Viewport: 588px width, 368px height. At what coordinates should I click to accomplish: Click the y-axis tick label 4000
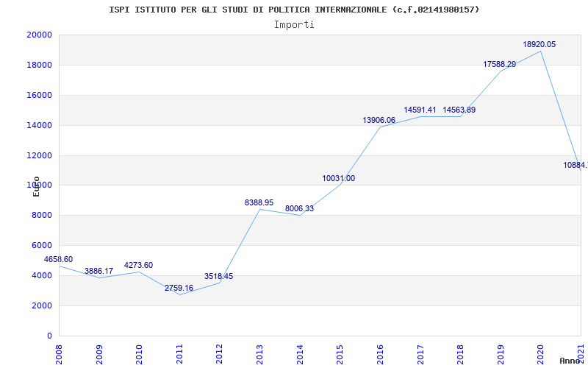point(41,275)
